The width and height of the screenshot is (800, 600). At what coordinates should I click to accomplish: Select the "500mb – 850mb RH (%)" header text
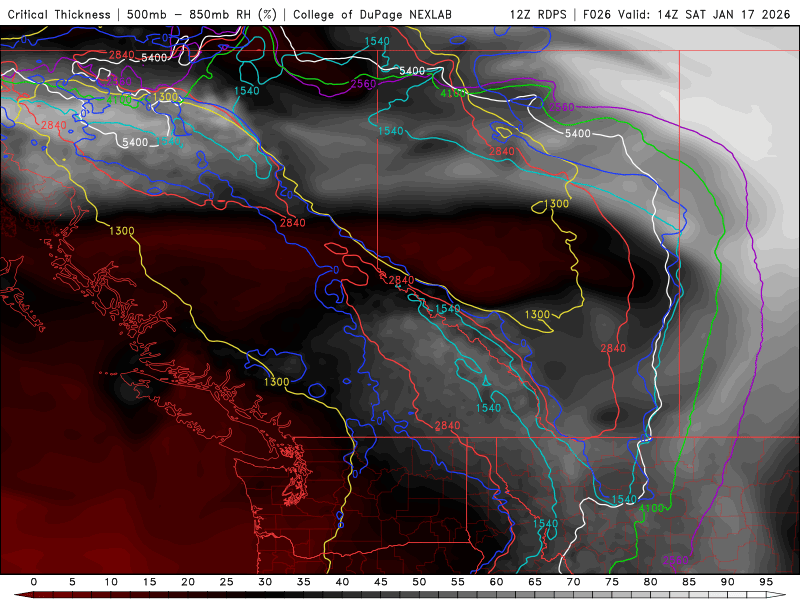click(x=202, y=15)
